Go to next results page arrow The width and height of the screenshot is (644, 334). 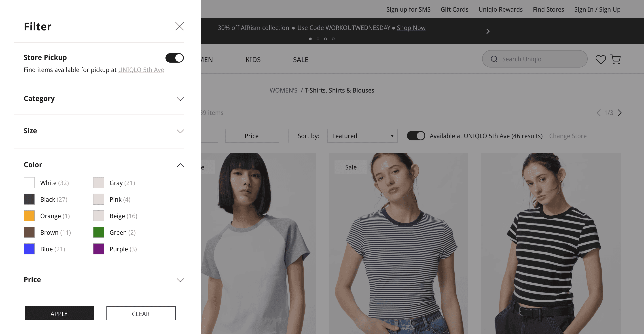(619, 113)
